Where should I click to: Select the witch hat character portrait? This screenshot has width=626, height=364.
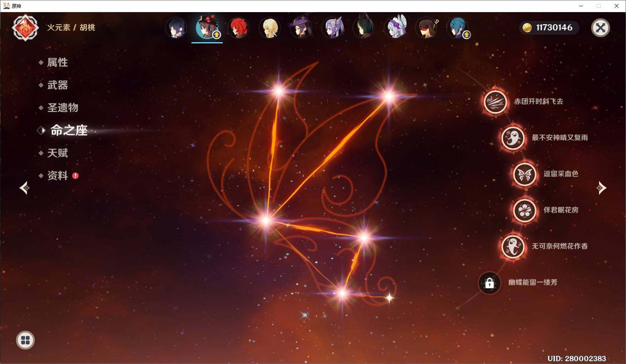coord(301,28)
